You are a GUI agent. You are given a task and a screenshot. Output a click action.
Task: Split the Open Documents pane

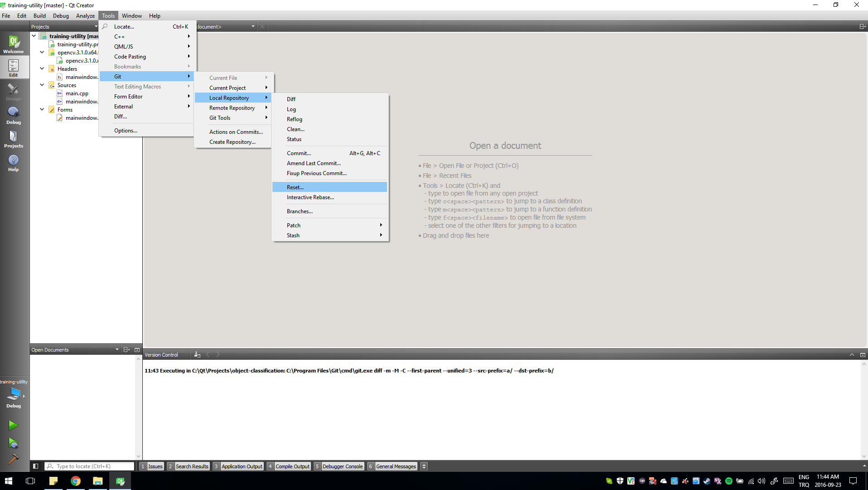pos(126,350)
